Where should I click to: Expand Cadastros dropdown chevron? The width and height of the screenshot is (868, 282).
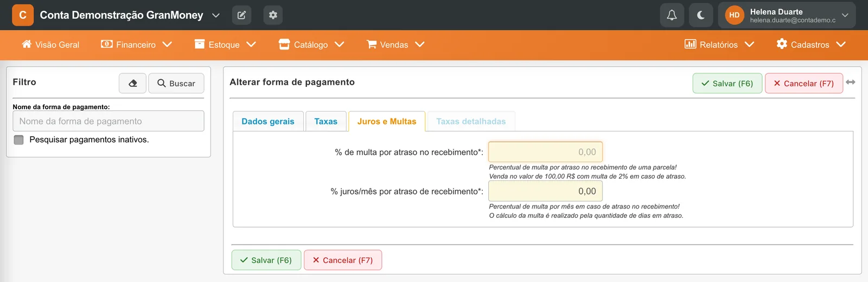pos(841,45)
